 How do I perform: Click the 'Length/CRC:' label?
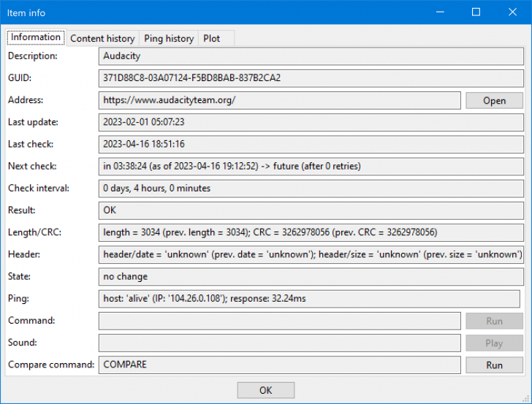pyautogui.click(x=34, y=232)
